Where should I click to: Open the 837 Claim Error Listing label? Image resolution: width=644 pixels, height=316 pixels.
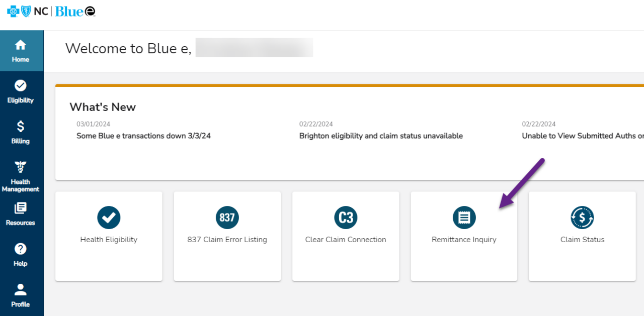[227, 240]
